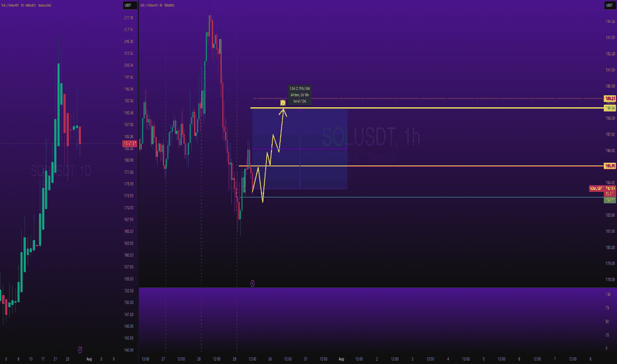The height and width of the screenshot is (364, 617).
Task: Open the USDT currency selector on the left daily chart
Action: (130, 5)
